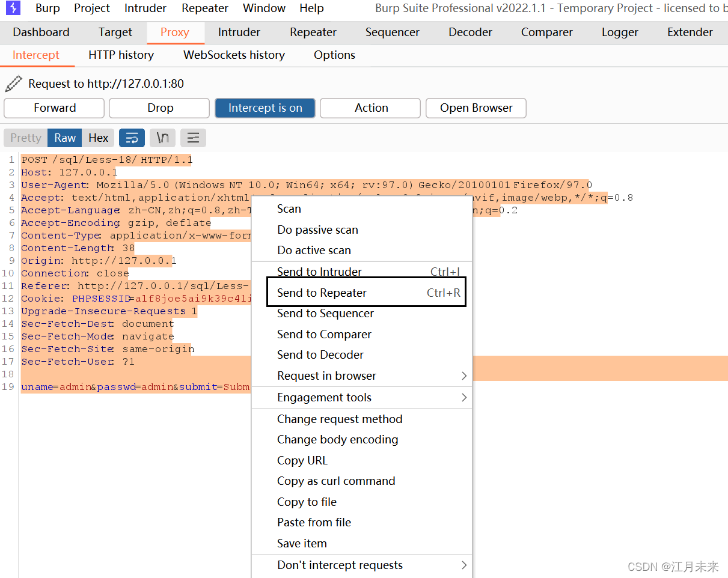Switch to Hex view mode

point(99,138)
